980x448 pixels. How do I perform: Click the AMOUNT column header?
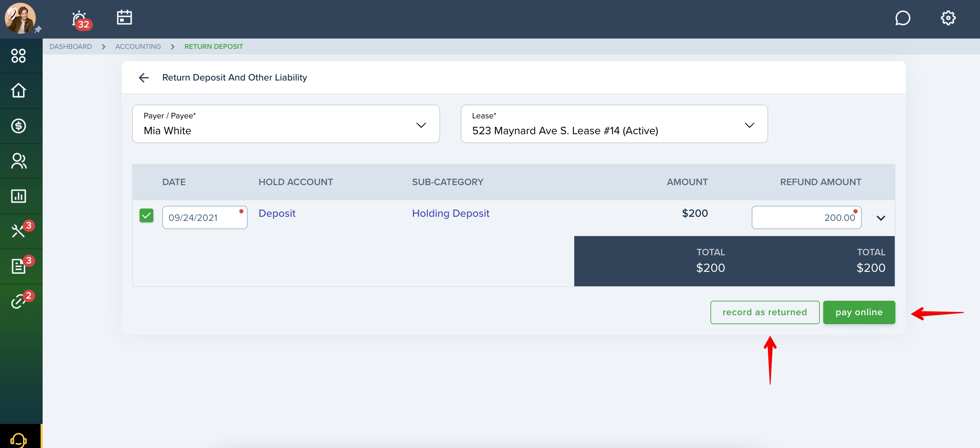coord(687,182)
